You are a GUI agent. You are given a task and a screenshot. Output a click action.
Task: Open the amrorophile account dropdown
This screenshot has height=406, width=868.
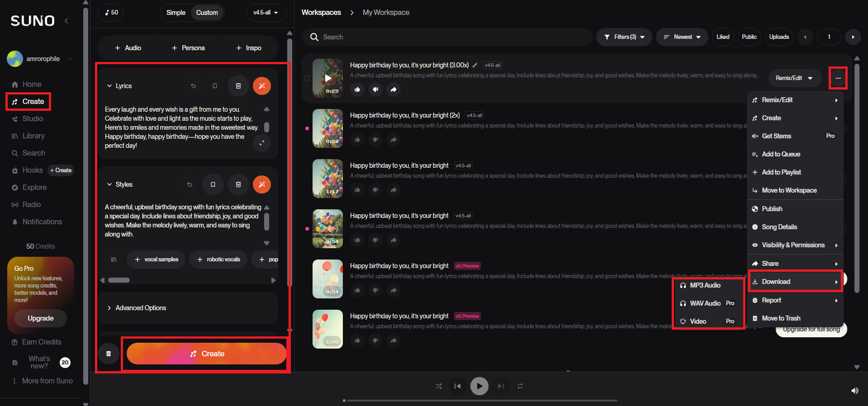pyautogui.click(x=40, y=59)
